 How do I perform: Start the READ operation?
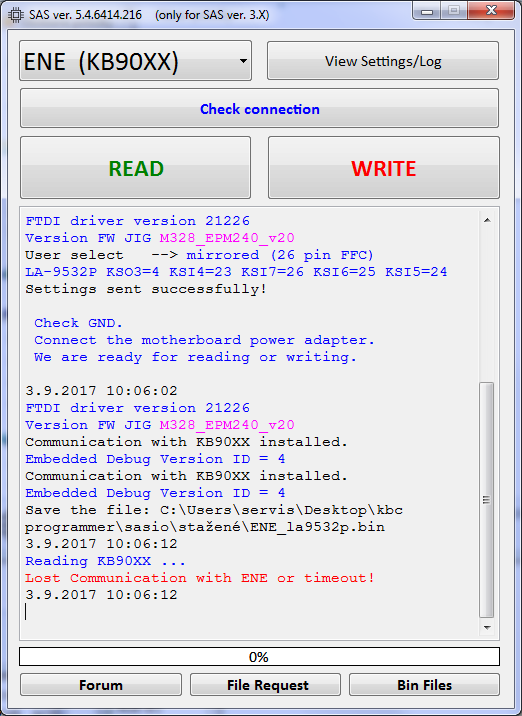click(x=136, y=168)
